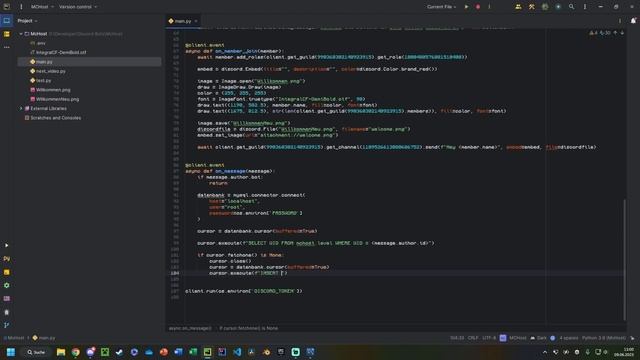The width and height of the screenshot is (640, 360).
Task: Select Willkommen.png image file
Action: click(x=50, y=90)
